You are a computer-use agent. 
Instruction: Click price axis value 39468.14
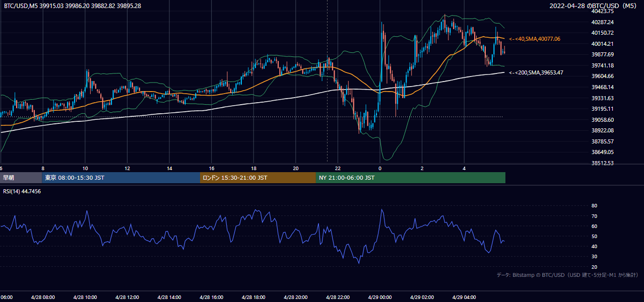[602, 87]
